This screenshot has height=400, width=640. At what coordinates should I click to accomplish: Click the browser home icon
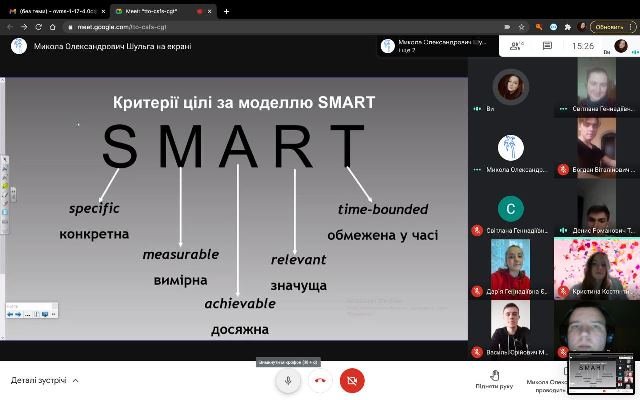[52, 27]
